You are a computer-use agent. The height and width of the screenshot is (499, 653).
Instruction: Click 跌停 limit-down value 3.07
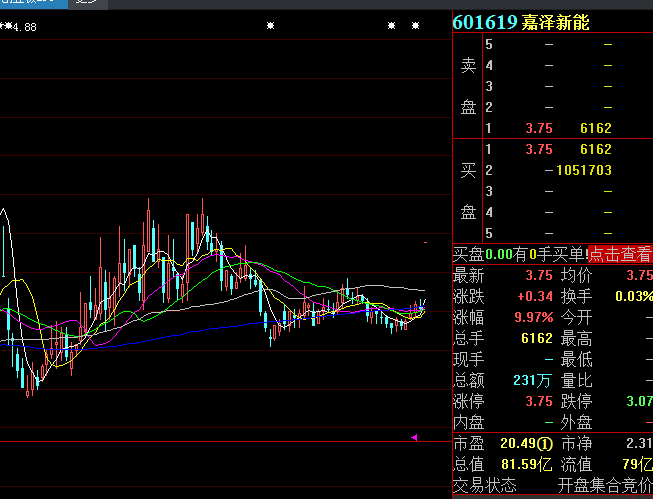point(640,401)
